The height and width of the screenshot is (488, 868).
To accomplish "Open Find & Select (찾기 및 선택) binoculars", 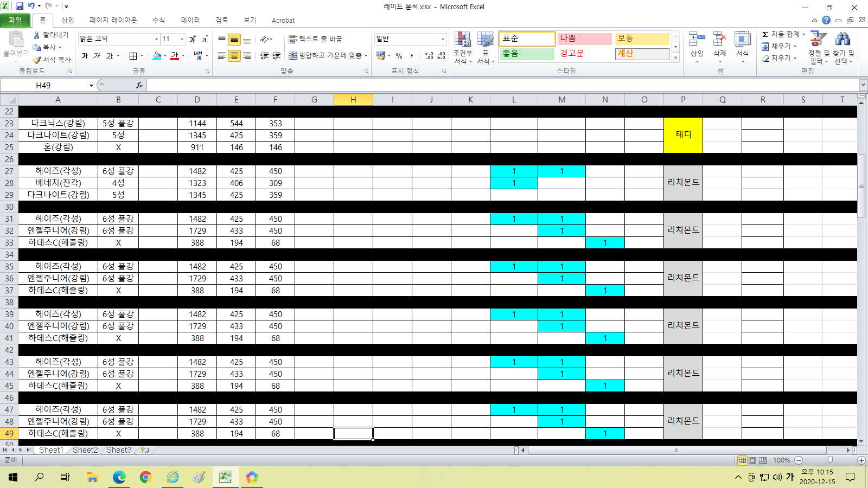I will click(x=843, y=47).
